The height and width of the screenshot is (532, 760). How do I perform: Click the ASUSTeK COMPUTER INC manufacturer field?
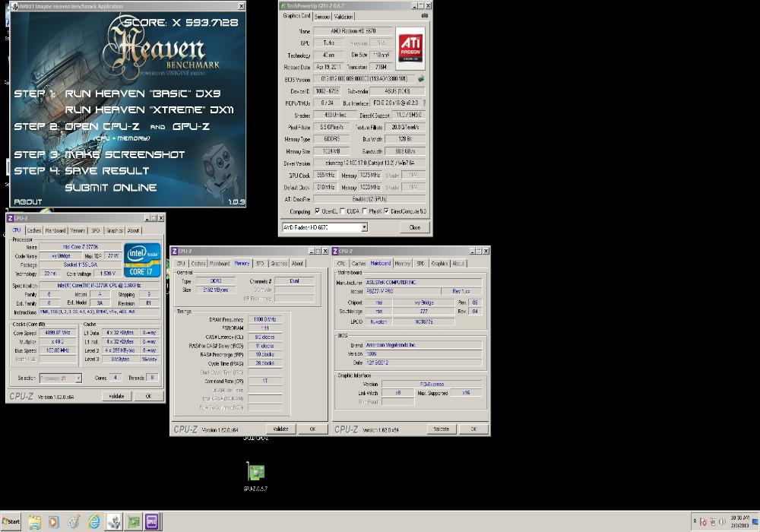pos(423,282)
